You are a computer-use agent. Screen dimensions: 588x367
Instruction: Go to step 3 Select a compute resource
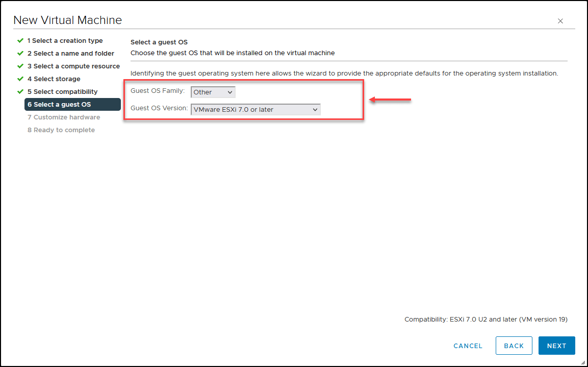[x=73, y=66]
